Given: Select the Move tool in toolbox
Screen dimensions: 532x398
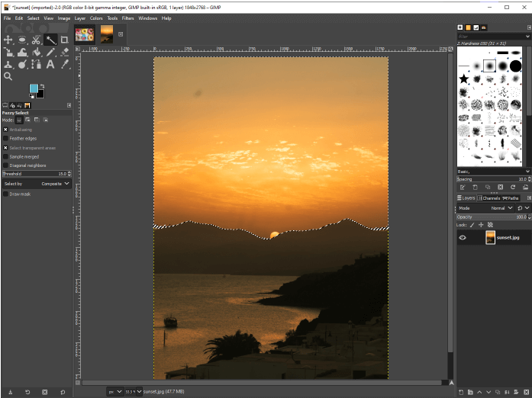Looking at the screenshot, I should tap(8, 40).
